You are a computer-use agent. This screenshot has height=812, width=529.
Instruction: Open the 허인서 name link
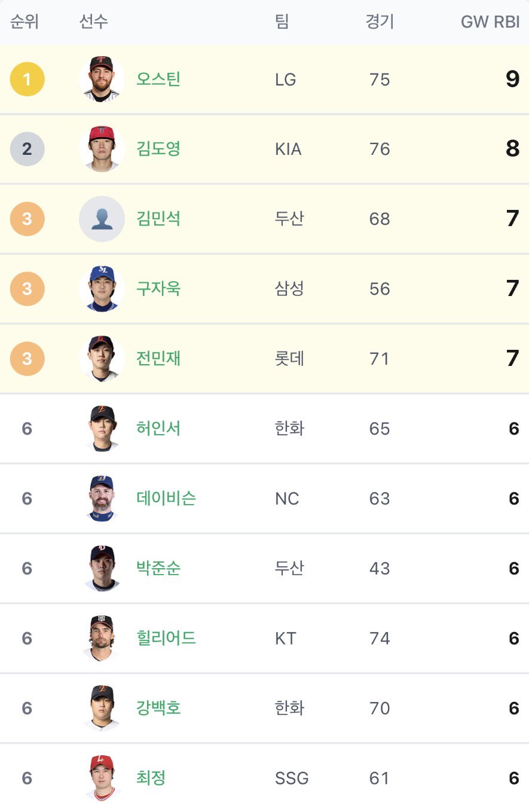coord(158,429)
